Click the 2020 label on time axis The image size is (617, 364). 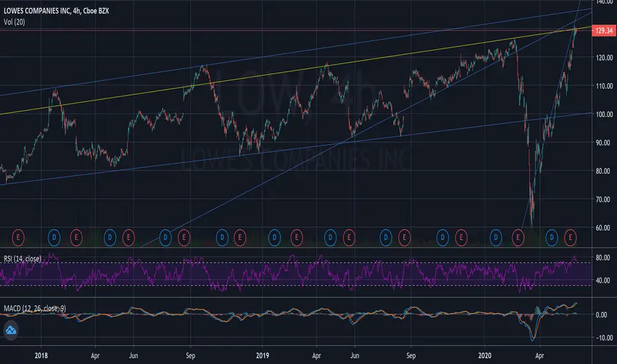point(485,355)
